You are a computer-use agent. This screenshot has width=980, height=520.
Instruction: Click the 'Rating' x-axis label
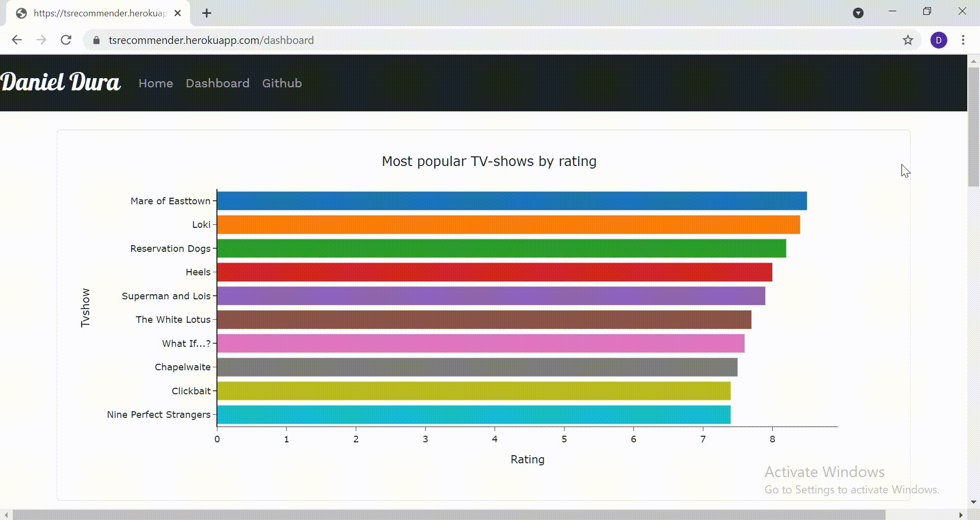click(527, 459)
